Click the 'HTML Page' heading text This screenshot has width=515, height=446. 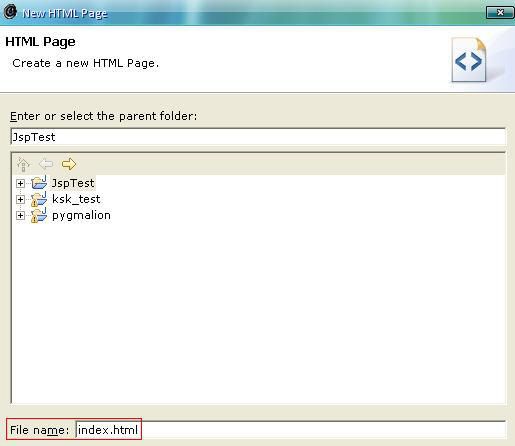pos(40,42)
